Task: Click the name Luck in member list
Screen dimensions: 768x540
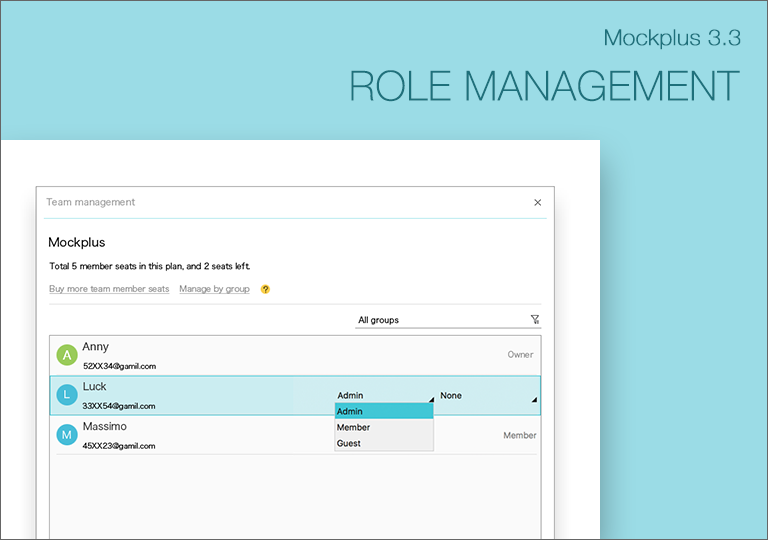Action: point(94,387)
